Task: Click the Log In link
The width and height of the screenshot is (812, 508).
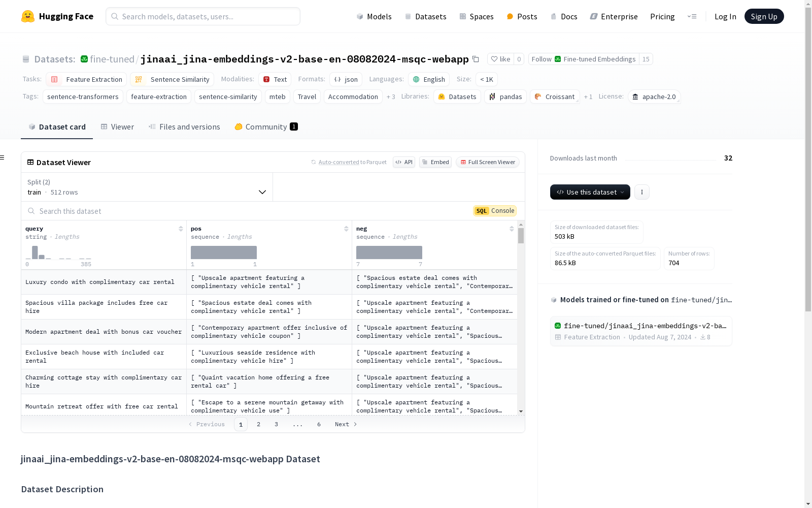Action: (x=725, y=16)
